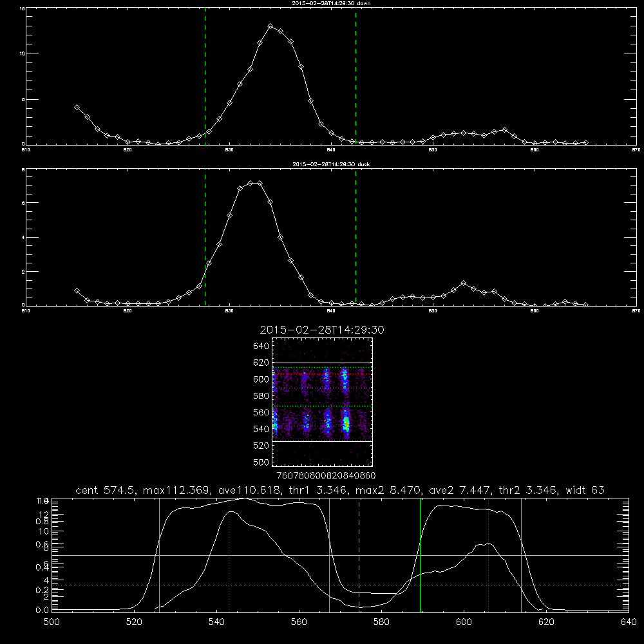Click heatmap y-axis label 640

click(x=261, y=346)
